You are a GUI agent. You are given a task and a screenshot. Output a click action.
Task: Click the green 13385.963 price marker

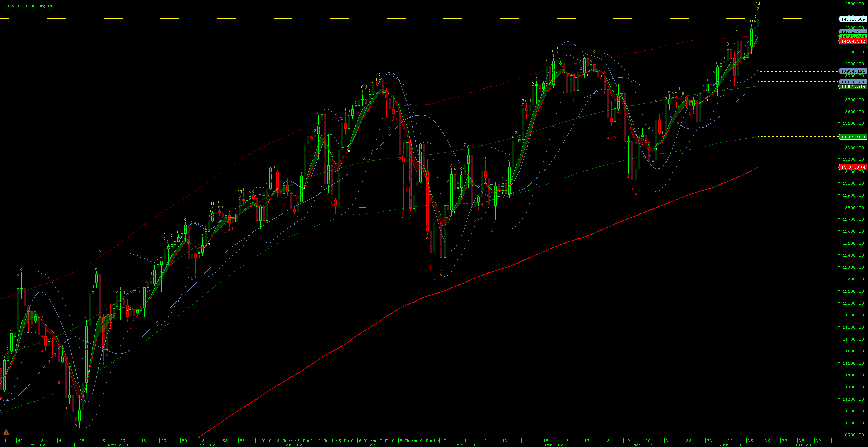tap(853, 137)
